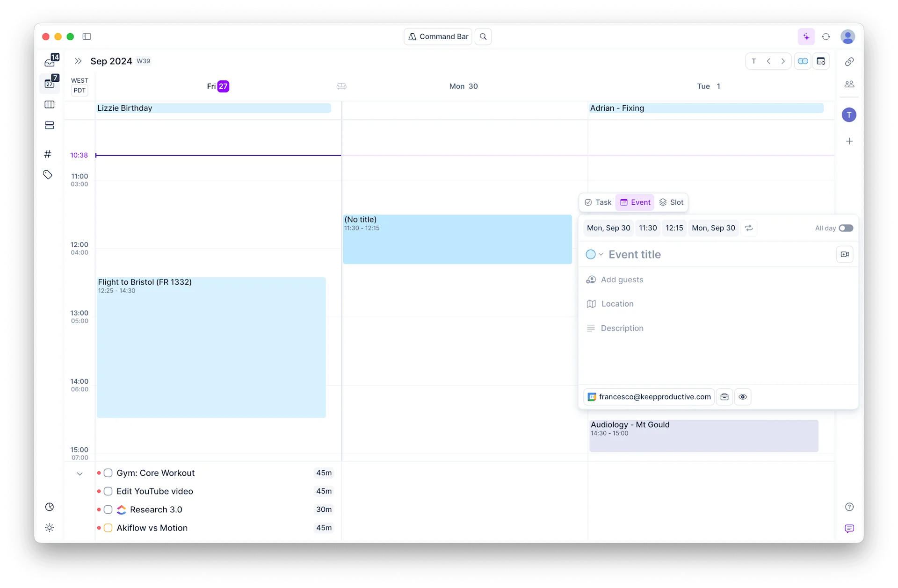Open the Command Bar
The image size is (898, 588).
click(x=438, y=36)
